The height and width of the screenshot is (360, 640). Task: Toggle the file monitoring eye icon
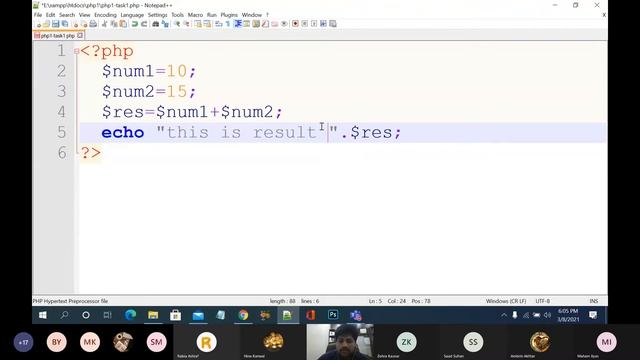(284, 24)
